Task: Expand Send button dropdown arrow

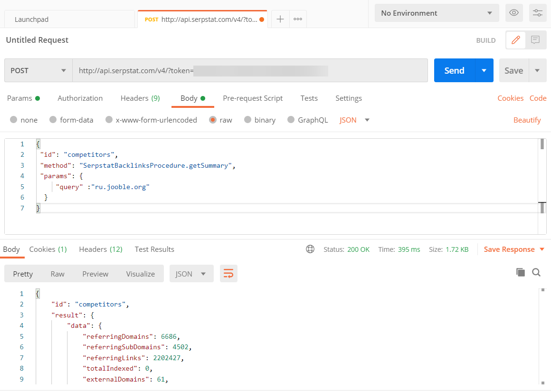Action: 484,70
